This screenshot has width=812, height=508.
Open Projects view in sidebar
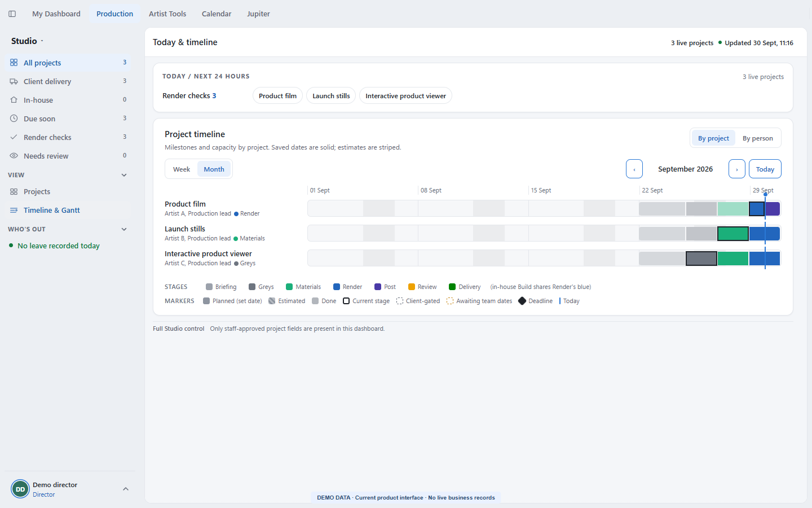pos(69,191)
